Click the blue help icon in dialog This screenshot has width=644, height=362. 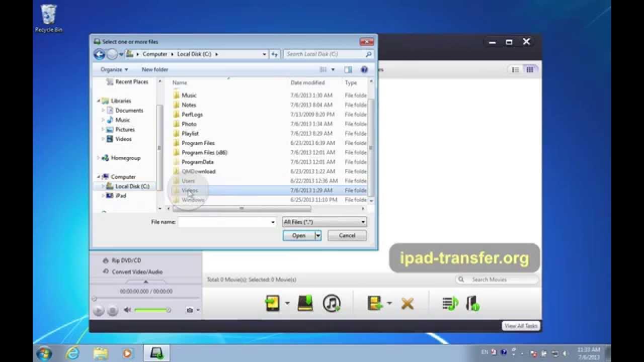point(365,70)
